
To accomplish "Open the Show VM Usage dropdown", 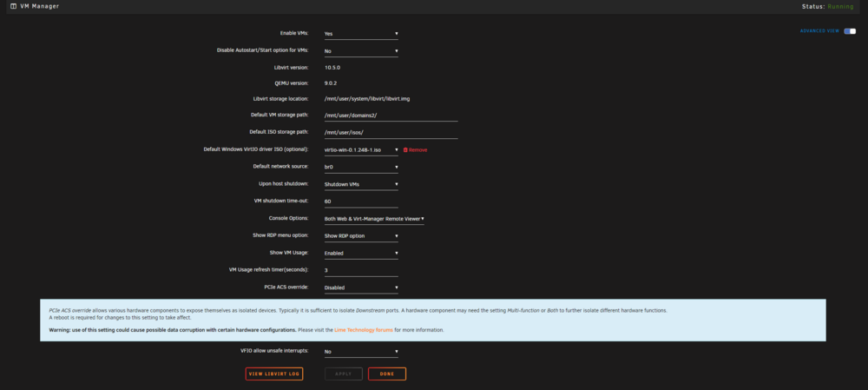I will (361, 253).
